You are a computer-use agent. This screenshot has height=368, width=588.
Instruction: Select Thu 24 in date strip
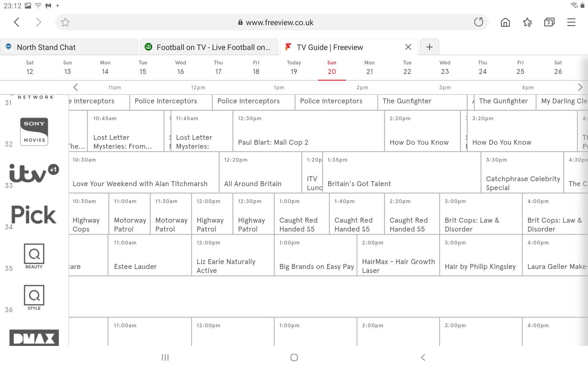click(483, 67)
